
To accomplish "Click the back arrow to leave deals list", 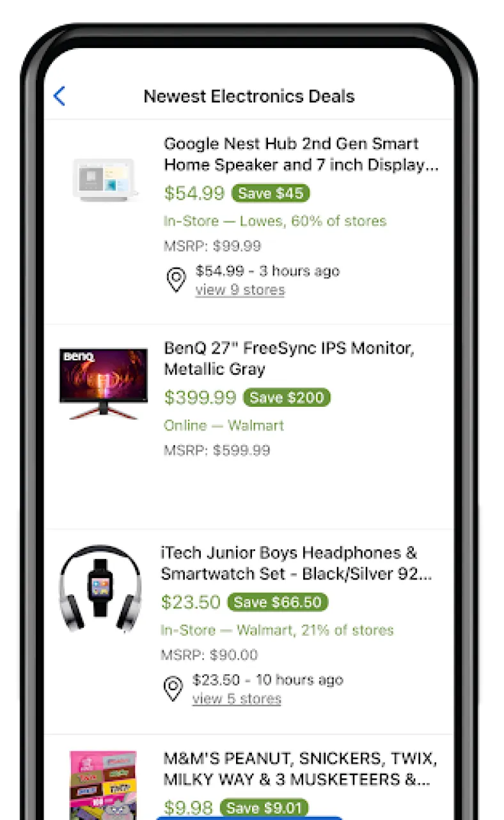I will (x=59, y=96).
